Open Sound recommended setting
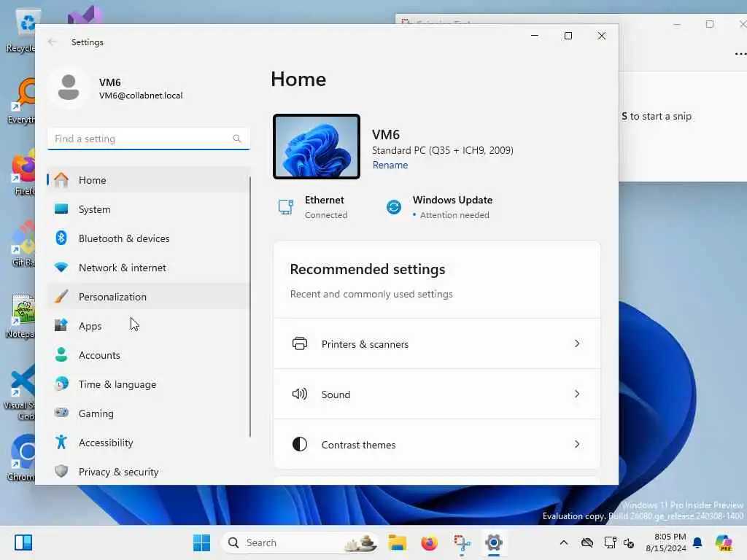This screenshot has height=560, width=747. tap(436, 394)
